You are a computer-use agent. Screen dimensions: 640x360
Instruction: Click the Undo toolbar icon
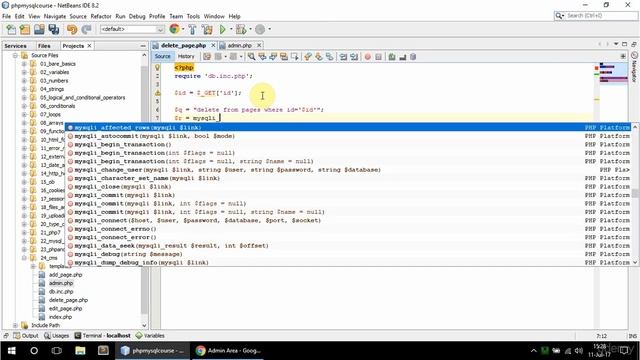(x=72, y=29)
